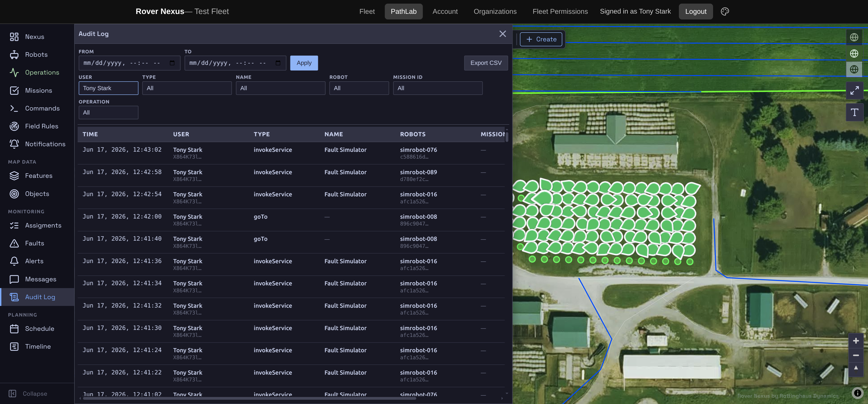Zoom in on the map

point(856,341)
